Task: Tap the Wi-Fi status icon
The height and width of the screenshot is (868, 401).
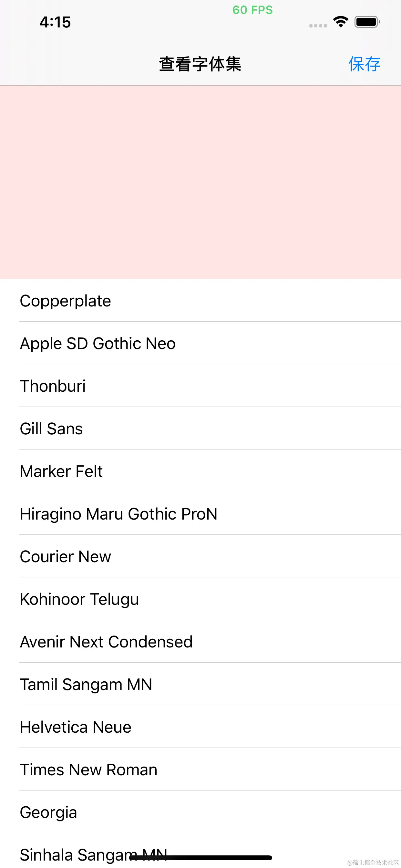Action: pos(340,22)
